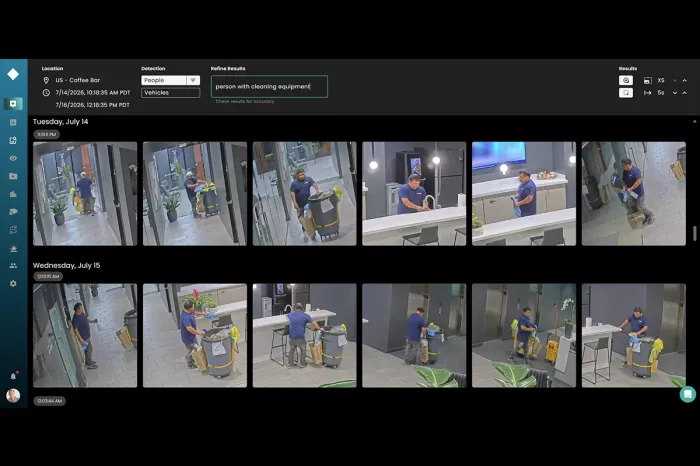This screenshot has width=700, height=466.
Task: Open Tuesday's last thumbnail, overhead view
Action: (x=634, y=194)
